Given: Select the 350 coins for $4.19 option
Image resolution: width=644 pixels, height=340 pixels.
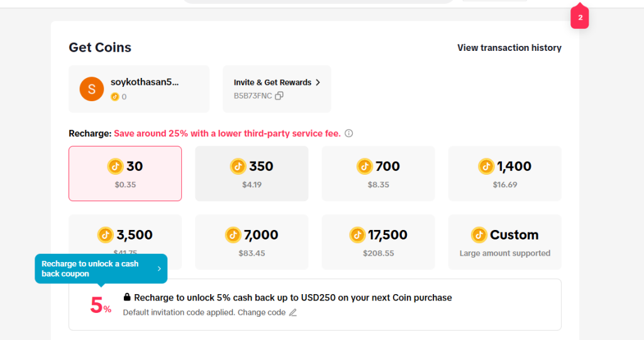Looking at the screenshot, I should [252, 173].
